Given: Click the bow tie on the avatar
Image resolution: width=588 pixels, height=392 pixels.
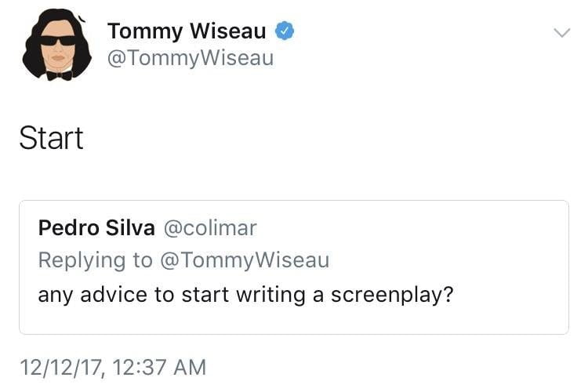Looking at the screenshot, I should [58, 74].
